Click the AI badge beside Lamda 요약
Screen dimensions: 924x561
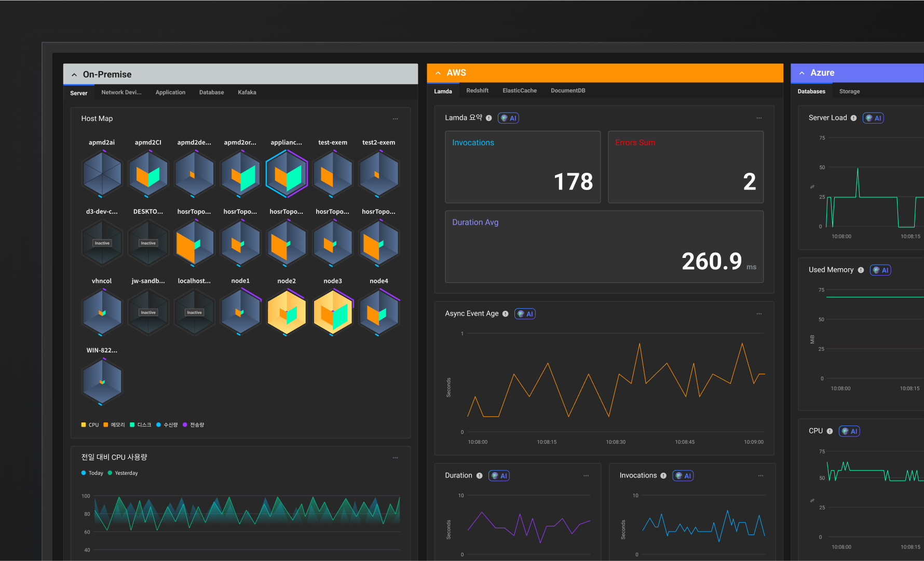point(508,118)
